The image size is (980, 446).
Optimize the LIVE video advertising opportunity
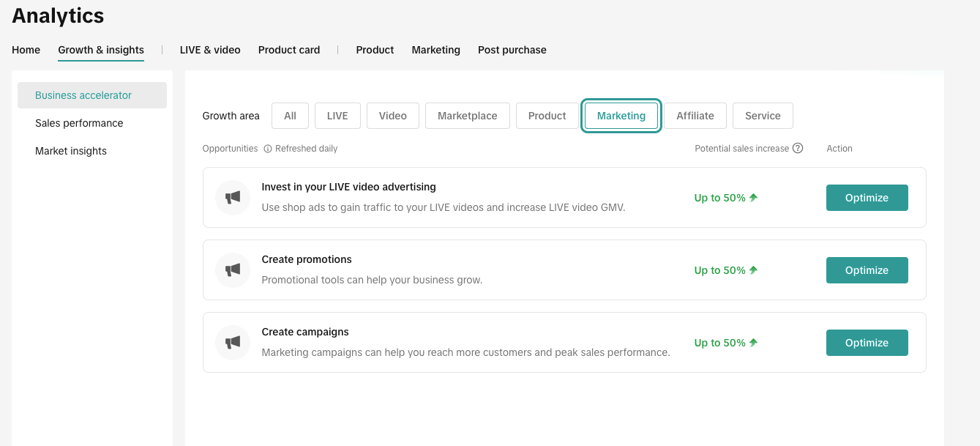pyautogui.click(x=867, y=198)
